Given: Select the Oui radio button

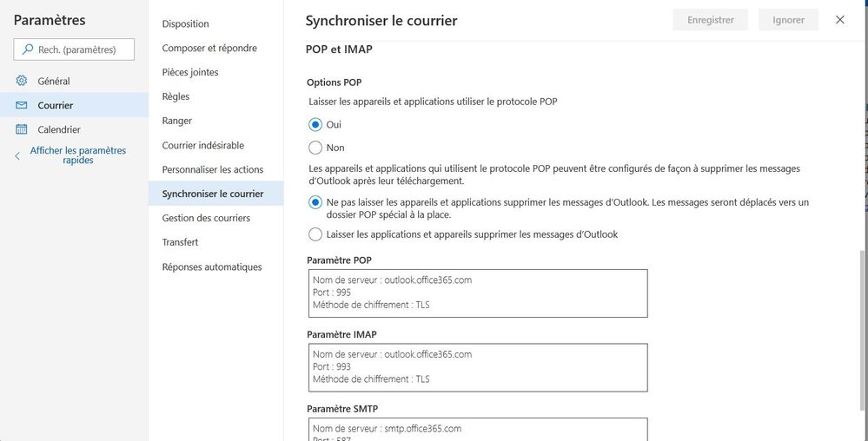Looking at the screenshot, I should pos(315,124).
